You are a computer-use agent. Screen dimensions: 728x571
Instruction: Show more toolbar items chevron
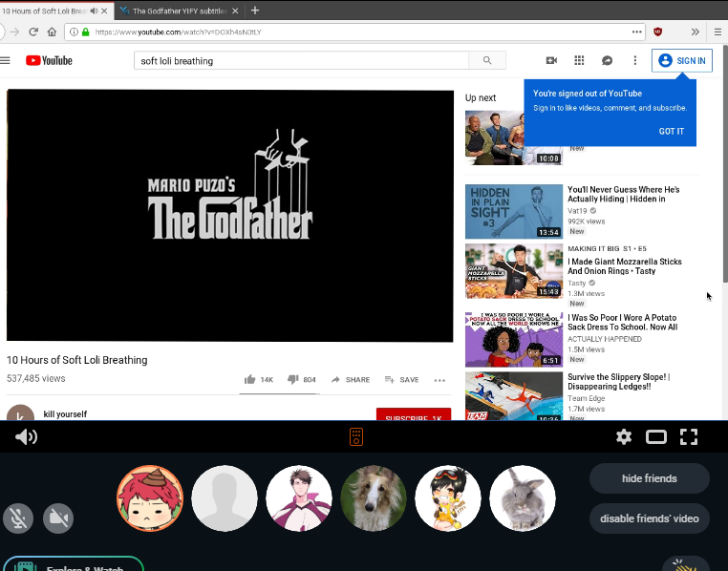tap(695, 32)
